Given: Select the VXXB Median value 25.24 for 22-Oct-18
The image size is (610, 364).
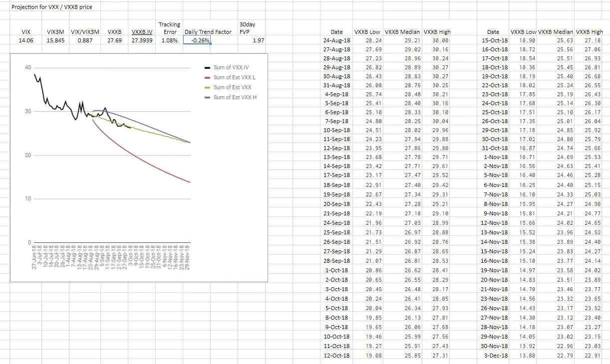Looking at the screenshot, I should [565, 86].
